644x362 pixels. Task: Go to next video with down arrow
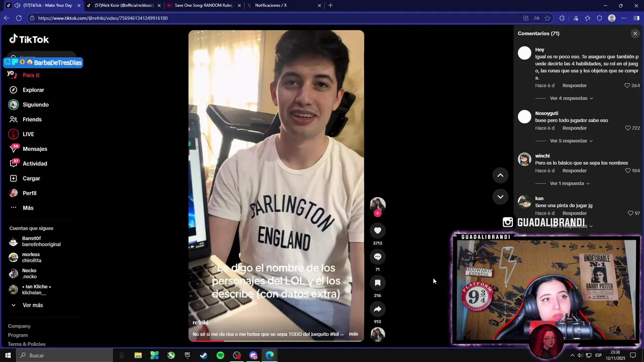coord(500,197)
